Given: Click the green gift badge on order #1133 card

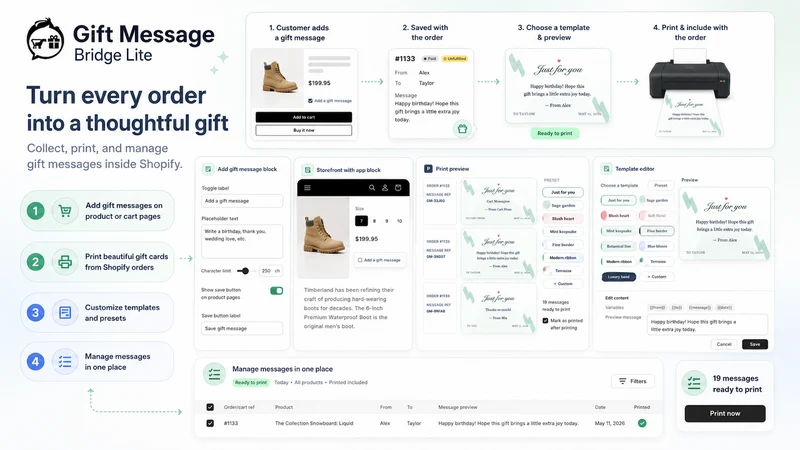Looking at the screenshot, I should click(462, 129).
